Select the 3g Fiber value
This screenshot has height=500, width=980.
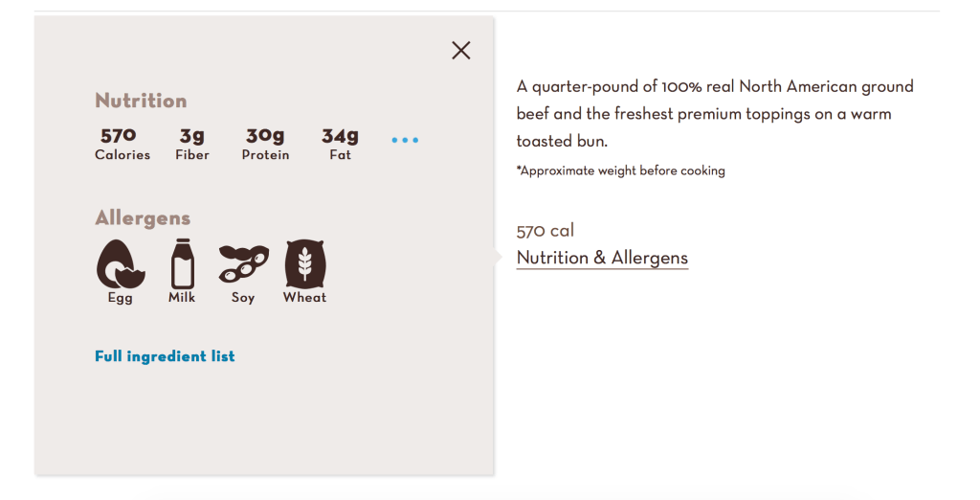tap(192, 136)
